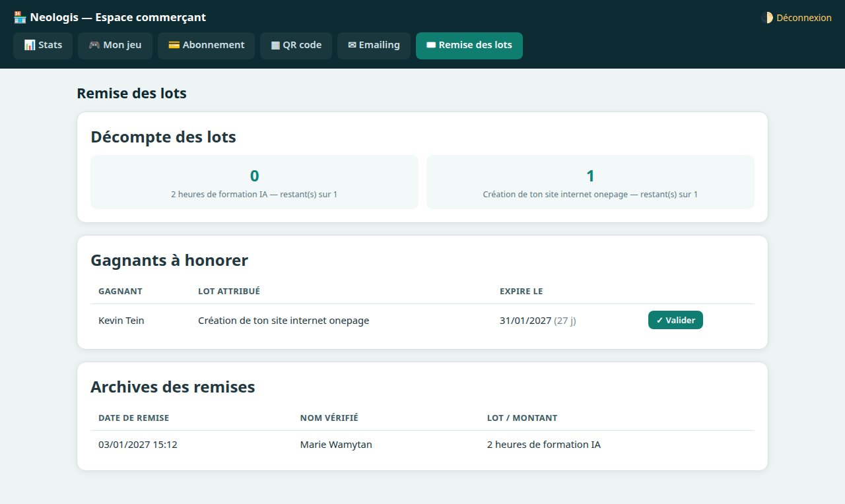Click the shop icon next to Neologis
The height and width of the screenshot is (504, 845).
pos(19,17)
